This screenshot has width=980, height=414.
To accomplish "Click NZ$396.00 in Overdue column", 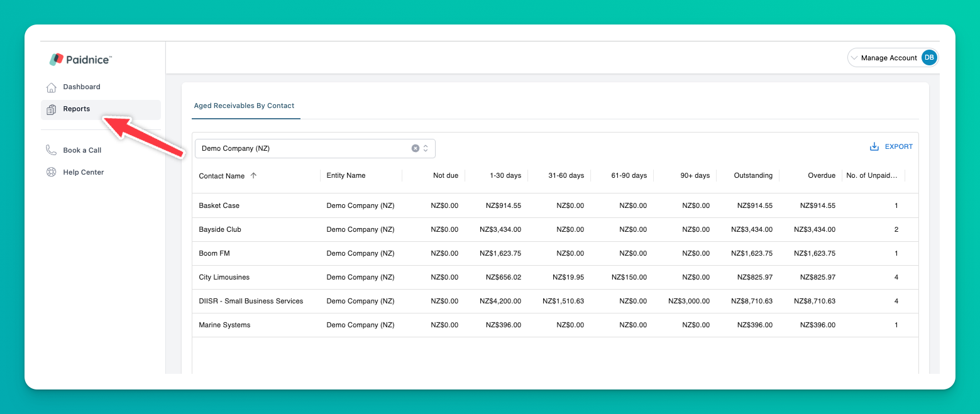I will pos(818,325).
